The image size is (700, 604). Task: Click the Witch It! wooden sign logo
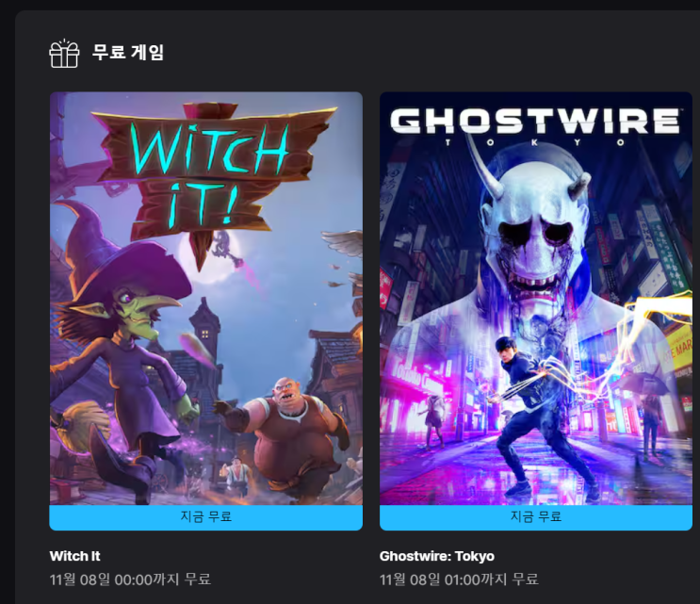(211, 174)
